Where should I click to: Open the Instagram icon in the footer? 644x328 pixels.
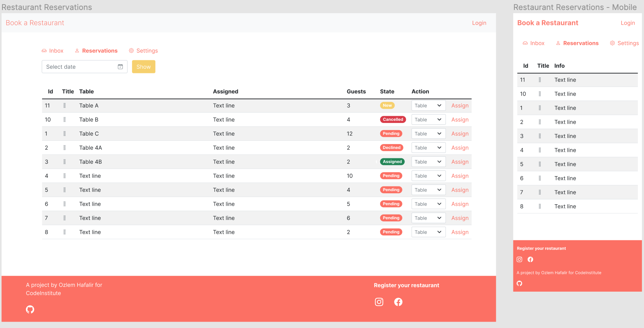(379, 302)
